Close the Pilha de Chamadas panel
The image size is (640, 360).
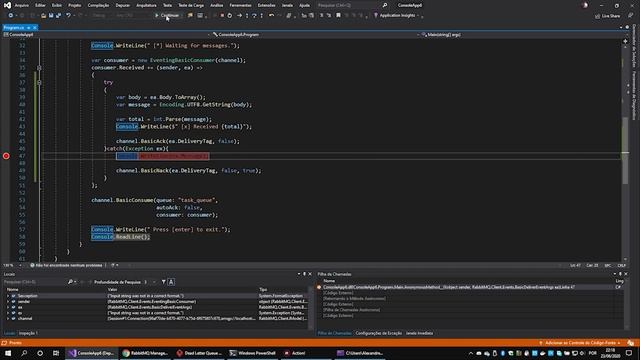626,274
